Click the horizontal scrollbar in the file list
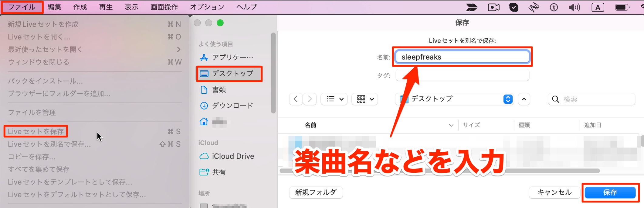This screenshot has height=208, width=644. pyautogui.click(x=439, y=171)
